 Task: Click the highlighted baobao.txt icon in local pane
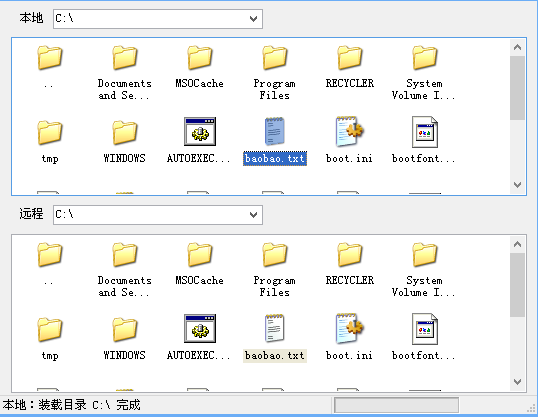[x=274, y=131]
